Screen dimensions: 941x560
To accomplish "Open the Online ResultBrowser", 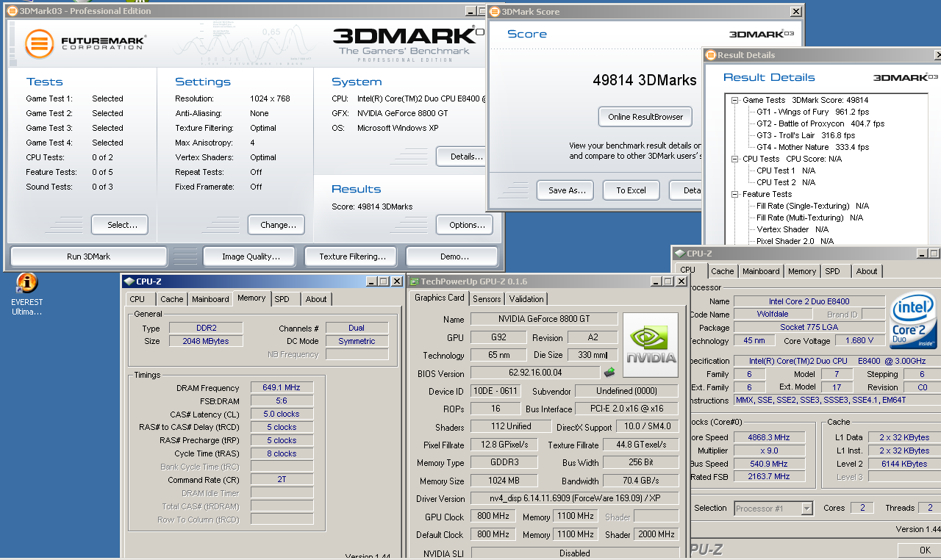I will click(x=645, y=116).
